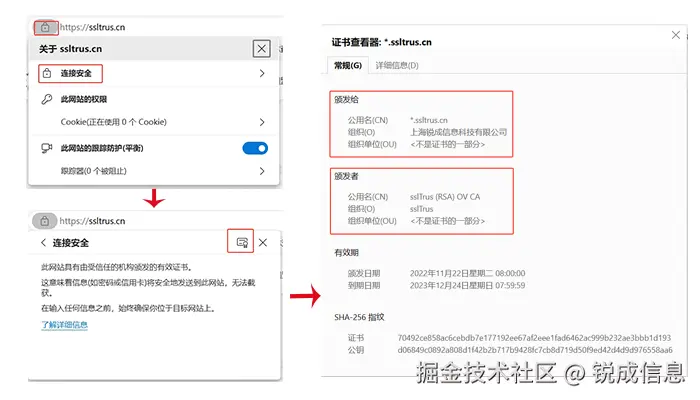Image resolution: width=700 pixels, height=400 pixels.
Task: Open 此网站的权限 settings
Action: pyautogui.click(x=84, y=99)
